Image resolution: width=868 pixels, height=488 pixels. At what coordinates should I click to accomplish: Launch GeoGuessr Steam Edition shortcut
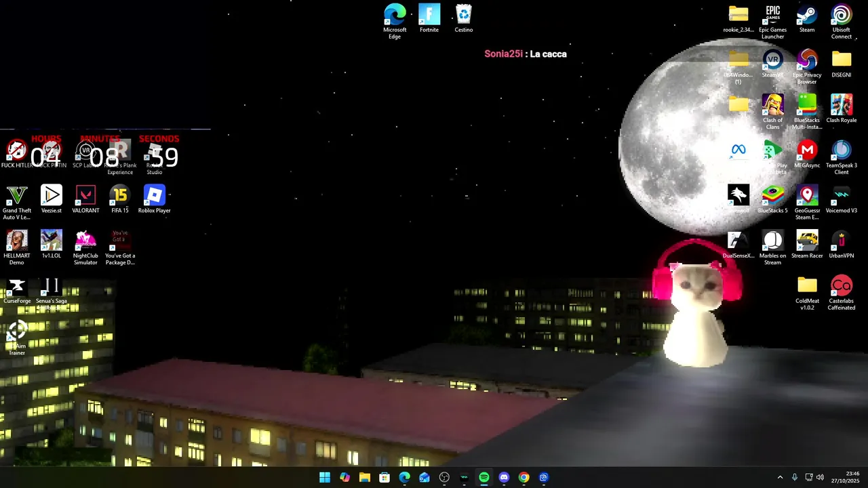click(807, 203)
